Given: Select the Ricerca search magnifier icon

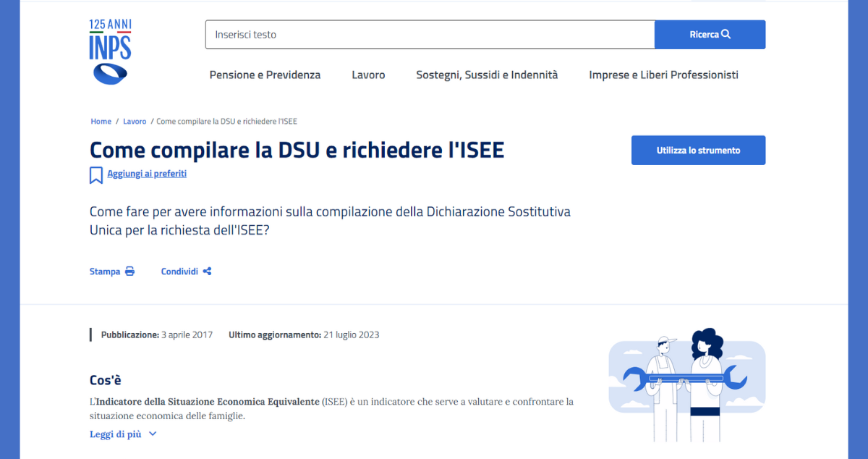Looking at the screenshot, I should pyautogui.click(x=725, y=34).
